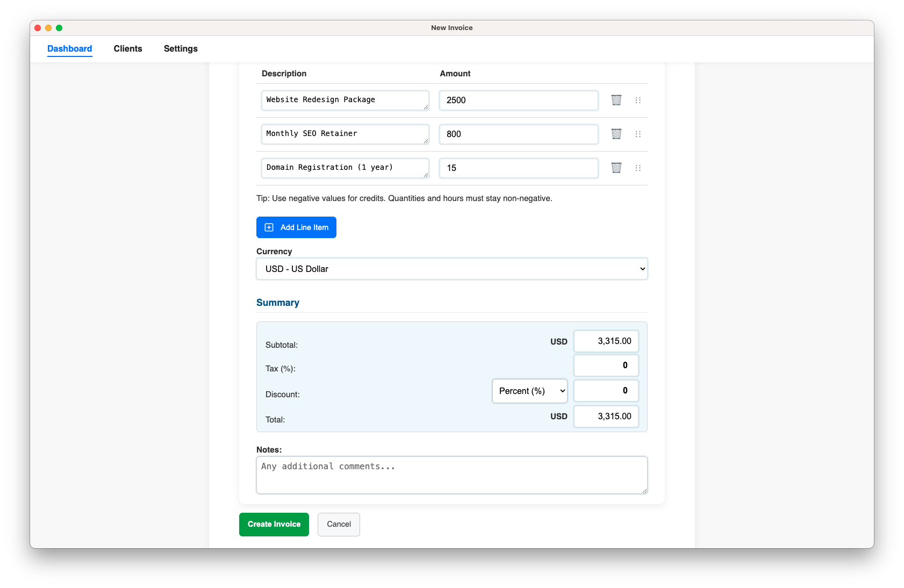Expand the discount type Percent (%) selector

pos(529,391)
